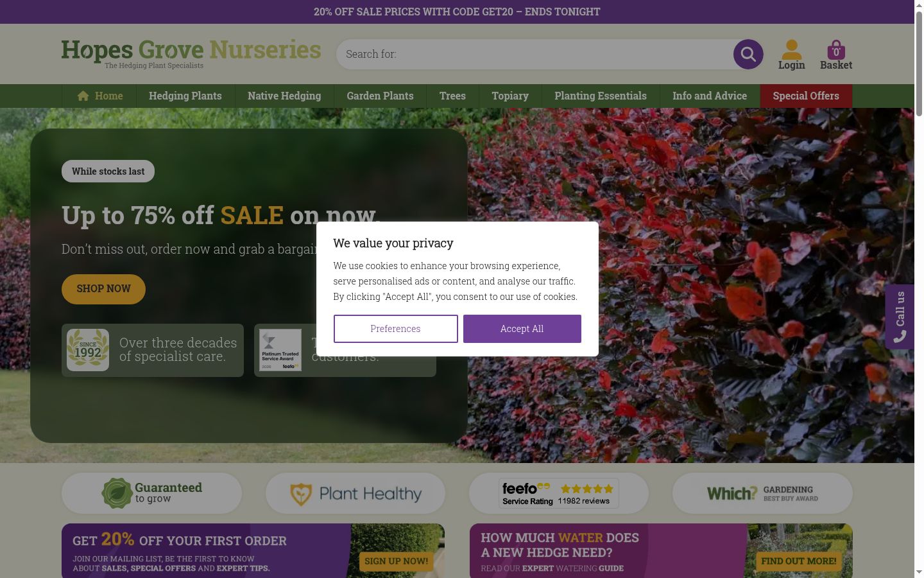The image size is (924, 578).
Task: Click Accept All cookies button
Action: [522, 329]
